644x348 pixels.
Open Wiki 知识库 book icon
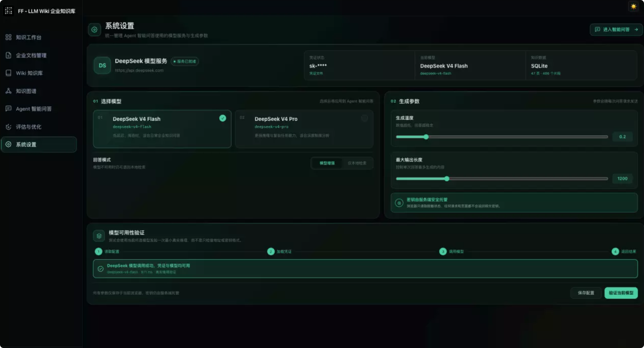(x=8, y=73)
